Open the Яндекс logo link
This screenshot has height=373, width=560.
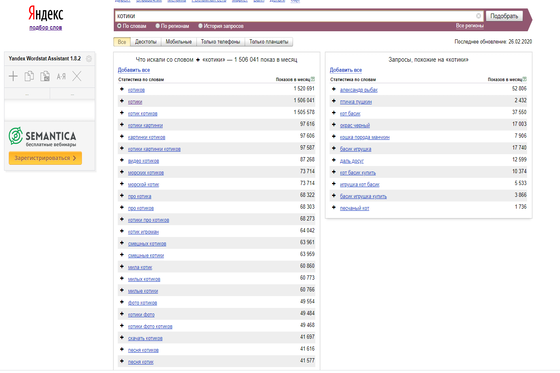point(46,14)
